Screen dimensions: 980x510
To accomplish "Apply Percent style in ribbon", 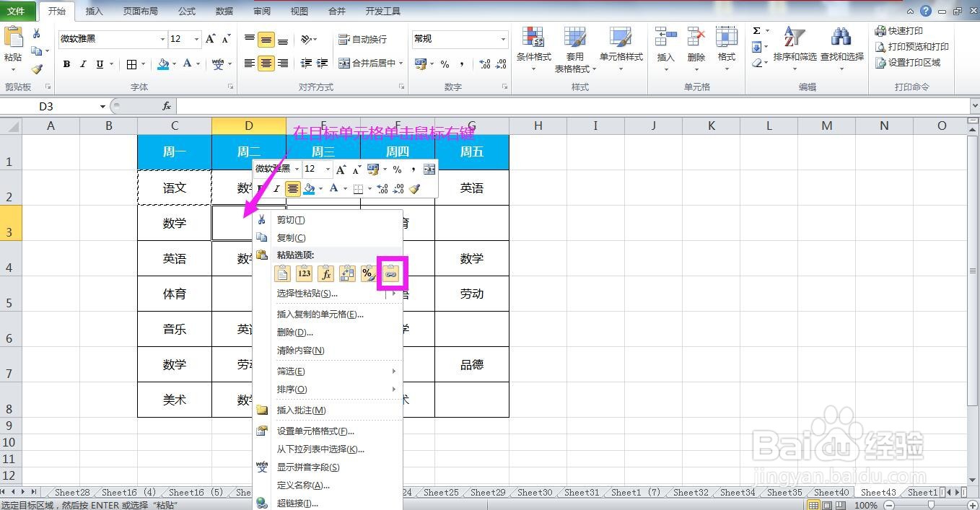I will 445,64.
